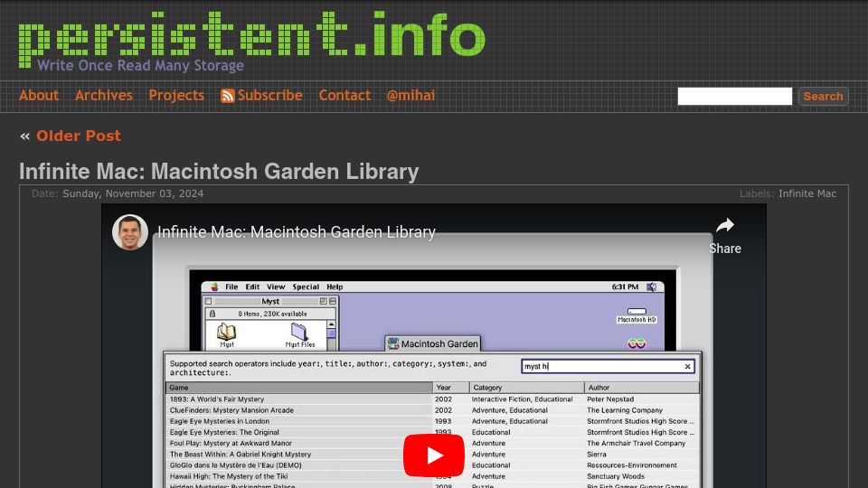Select 'GloGlo dans le Mystère de l'Eau (DEMO)'
The image size is (868, 488).
click(x=235, y=465)
